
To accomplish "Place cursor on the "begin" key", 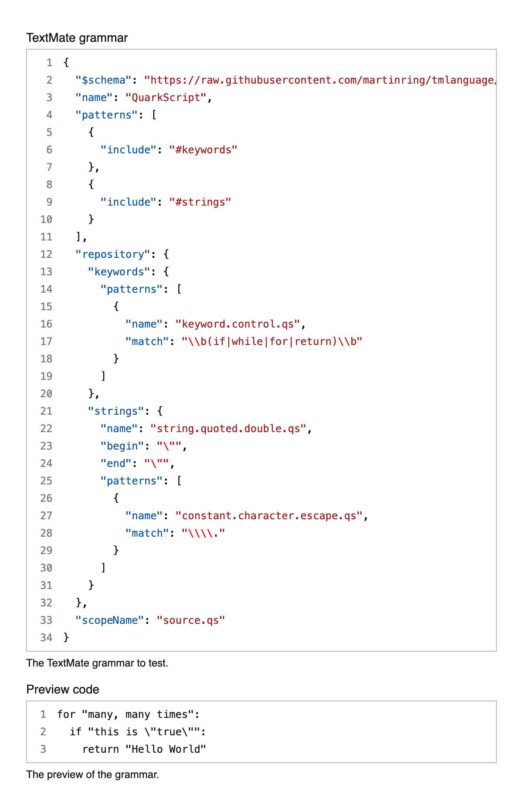I will click(x=119, y=446).
